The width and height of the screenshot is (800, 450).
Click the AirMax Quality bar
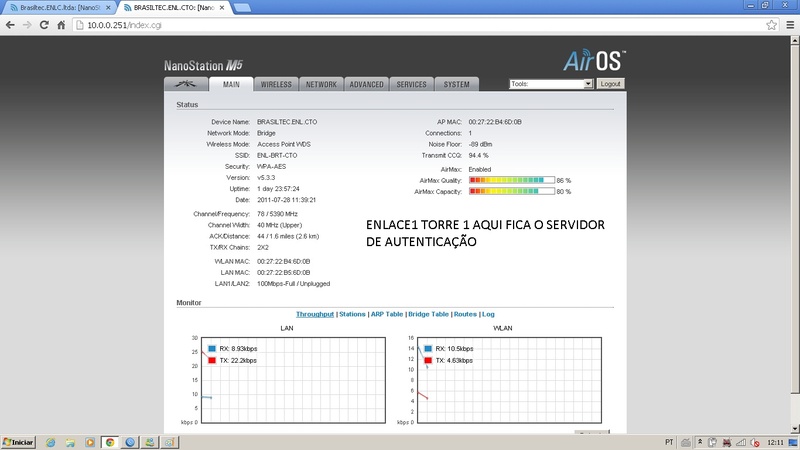[x=512, y=180]
